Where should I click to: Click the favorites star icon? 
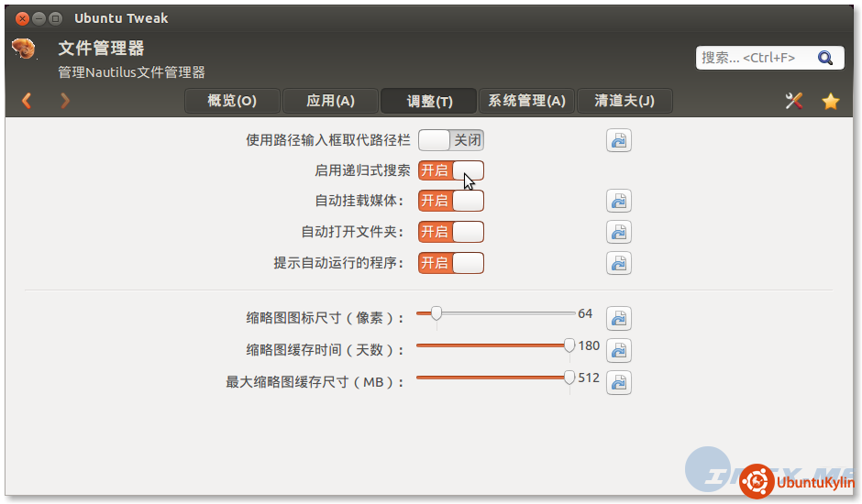point(831,101)
